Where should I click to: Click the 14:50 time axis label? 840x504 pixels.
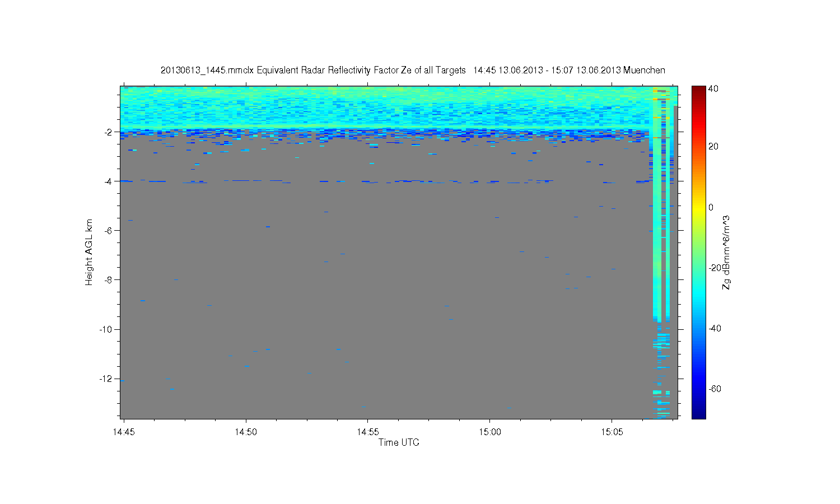[x=245, y=432]
